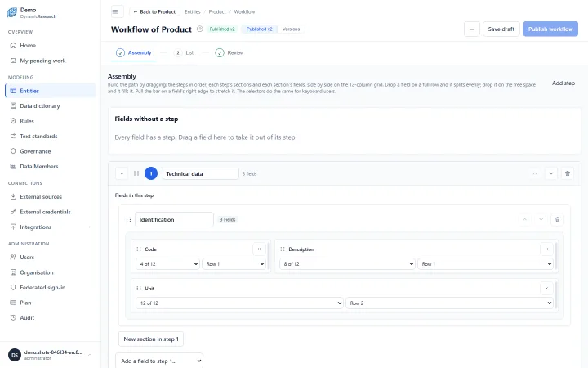This screenshot has height=368, width=588.
Task: Select Entities in the sidebar
Action: coord(51,91)
